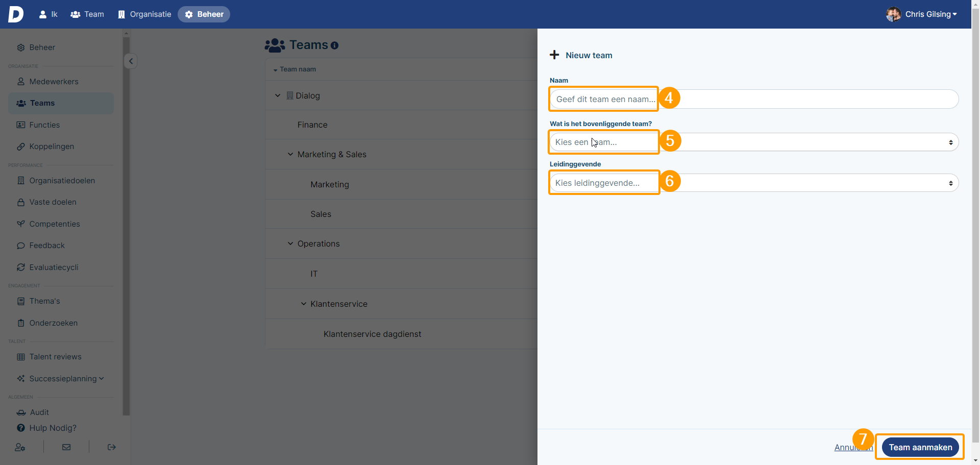Click the Medewerkers person icon

click(x=21, y=82)
